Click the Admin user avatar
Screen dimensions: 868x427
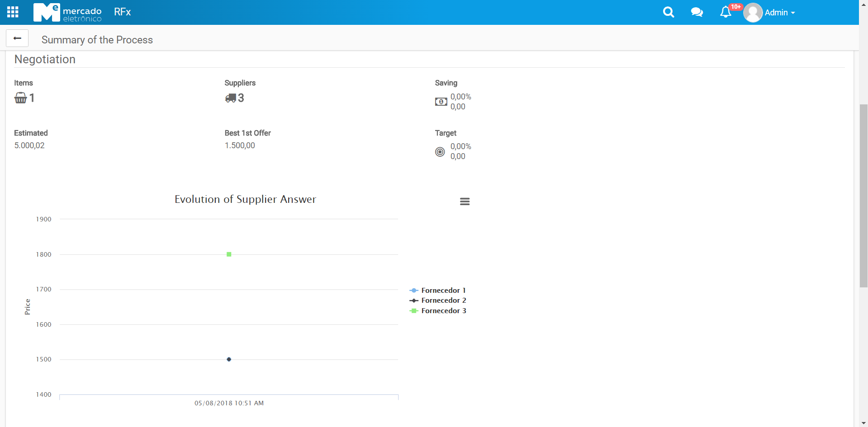pos(753,13)
